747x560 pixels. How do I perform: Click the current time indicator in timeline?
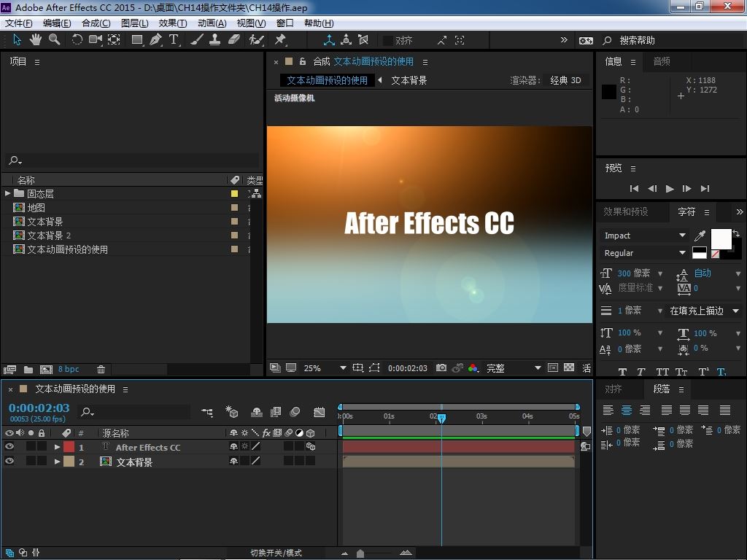tap(441, 418)
